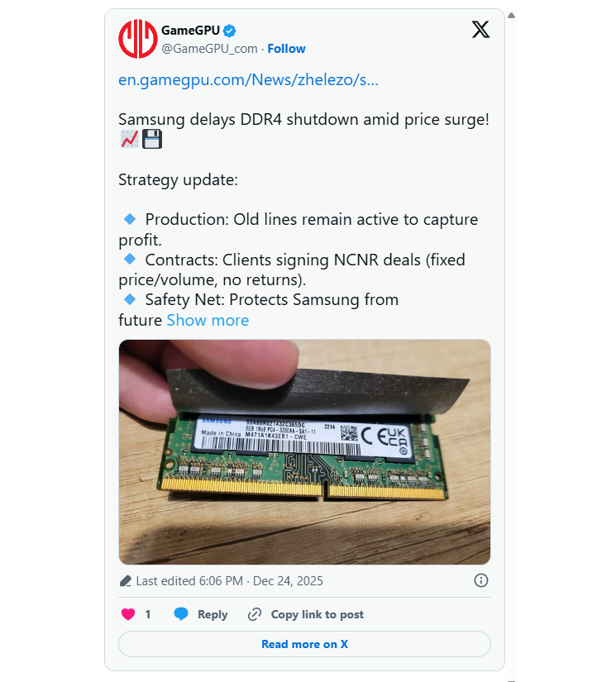
Task: Open the en.gamegpu.com news link
Action: [x=248, y=79]
